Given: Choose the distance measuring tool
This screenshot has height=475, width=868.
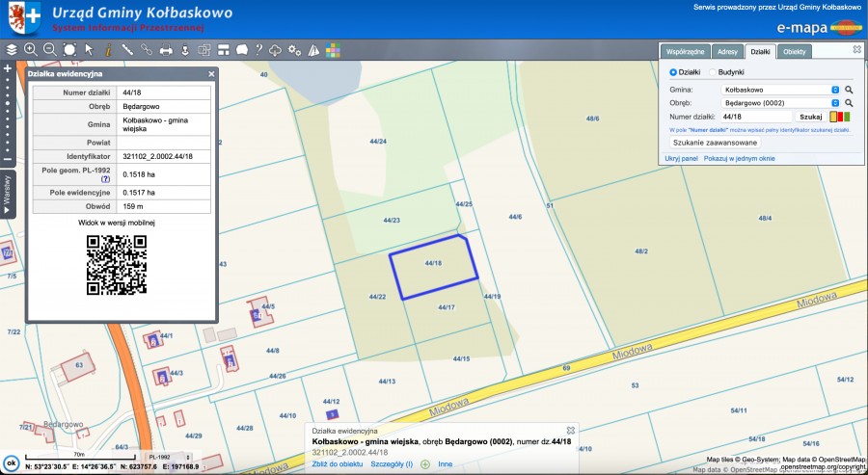Looking at the screenshot, I should tap(126, 49).
